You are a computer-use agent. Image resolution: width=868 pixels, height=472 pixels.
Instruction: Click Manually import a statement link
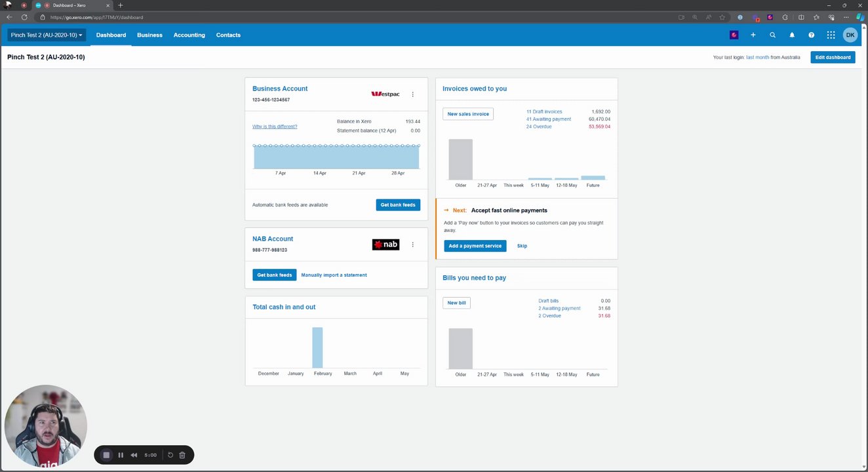(x=334, y=275)
